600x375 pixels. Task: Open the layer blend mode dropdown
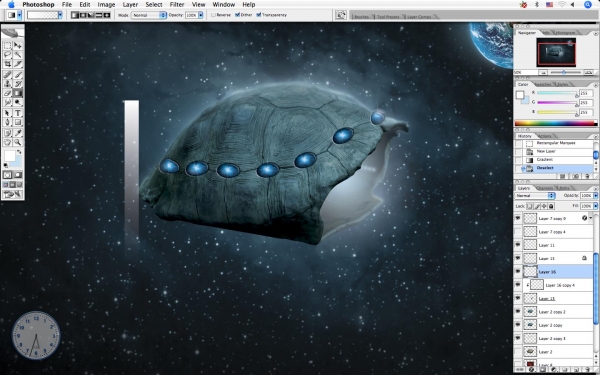pos(535,196)
